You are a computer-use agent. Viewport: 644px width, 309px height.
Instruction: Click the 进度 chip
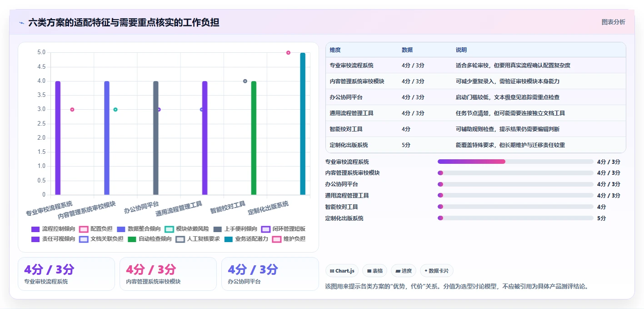point(404,271)
